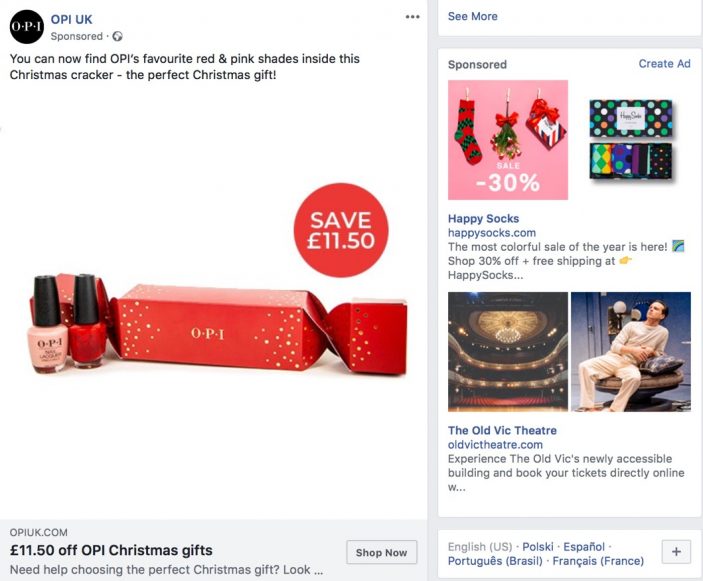Open post options three-dot menu

(x=412, y=17)
